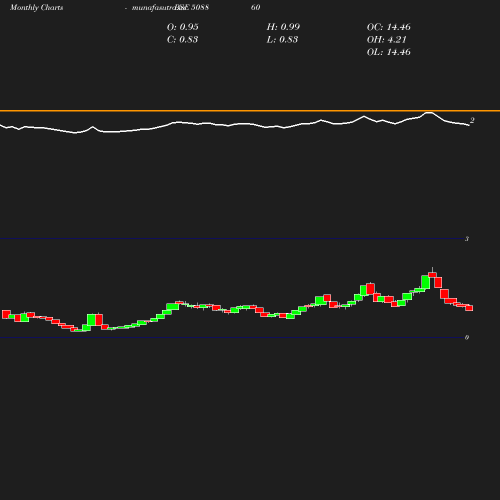
Task: Click the label '2' beside white line
Action: point(472,120)
